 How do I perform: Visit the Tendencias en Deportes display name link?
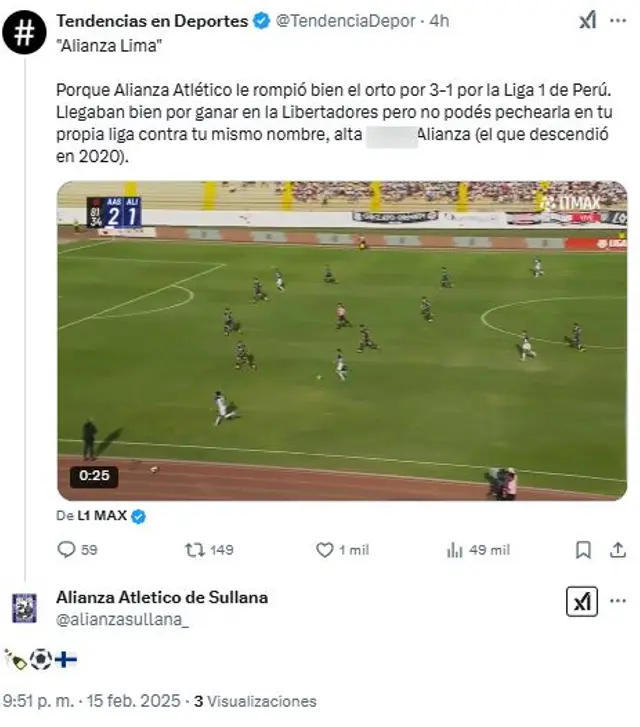coord(152,21)
